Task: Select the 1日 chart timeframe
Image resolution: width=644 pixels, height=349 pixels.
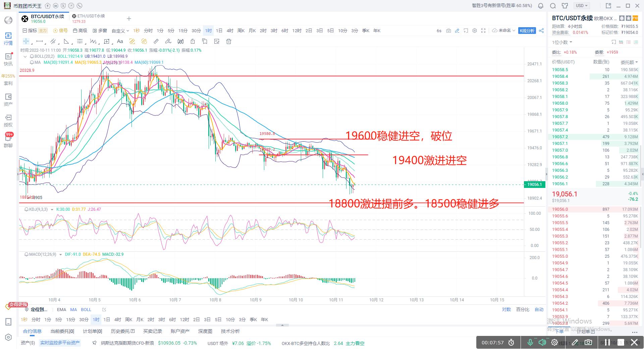Action: (x=219, y=30)
